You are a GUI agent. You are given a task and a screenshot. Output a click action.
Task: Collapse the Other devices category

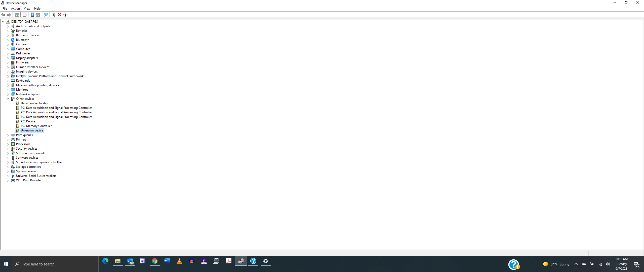coord(8,99)
